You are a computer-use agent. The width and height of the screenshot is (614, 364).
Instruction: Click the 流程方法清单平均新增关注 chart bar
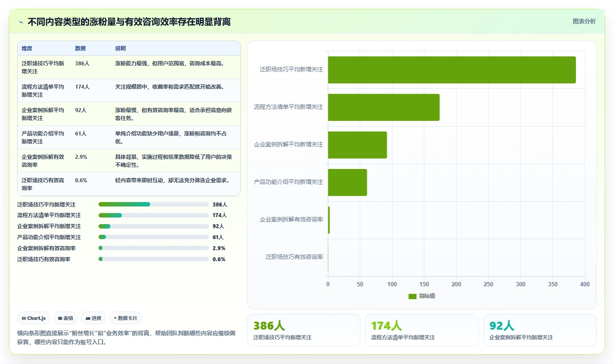[383, 107]
